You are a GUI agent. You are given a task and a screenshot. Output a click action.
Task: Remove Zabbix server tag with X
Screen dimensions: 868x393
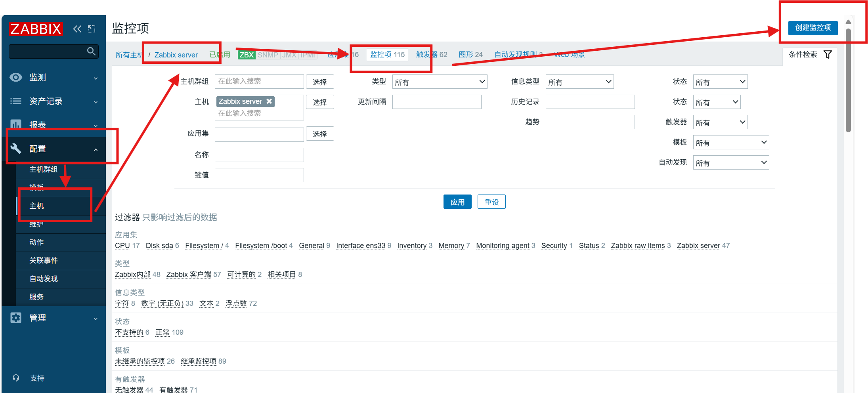269,101
